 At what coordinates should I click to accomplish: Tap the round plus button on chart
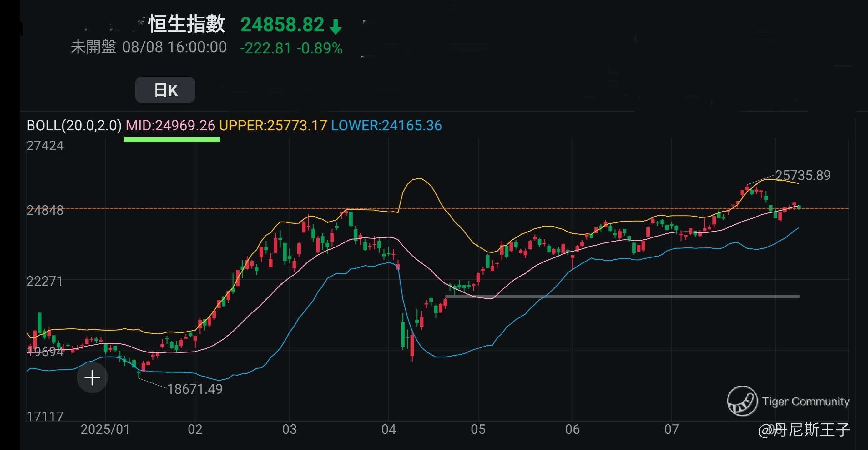(x=92, y=377)
